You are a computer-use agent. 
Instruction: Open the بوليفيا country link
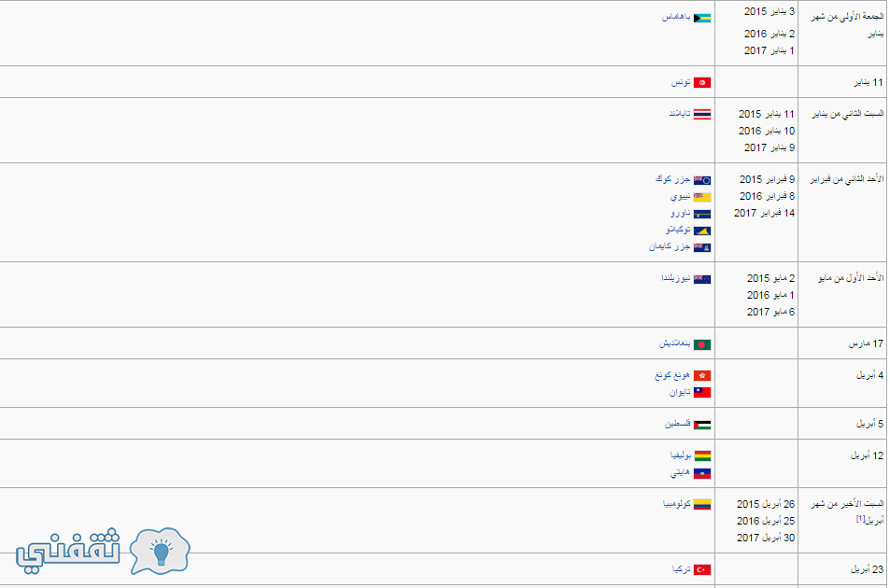click(x=680, y=455)
